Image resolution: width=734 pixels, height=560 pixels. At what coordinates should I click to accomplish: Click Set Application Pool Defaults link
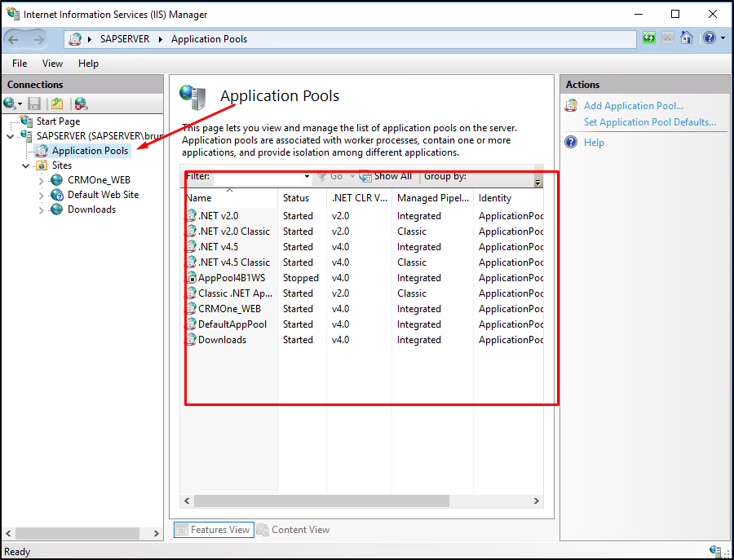pos(649,122)
